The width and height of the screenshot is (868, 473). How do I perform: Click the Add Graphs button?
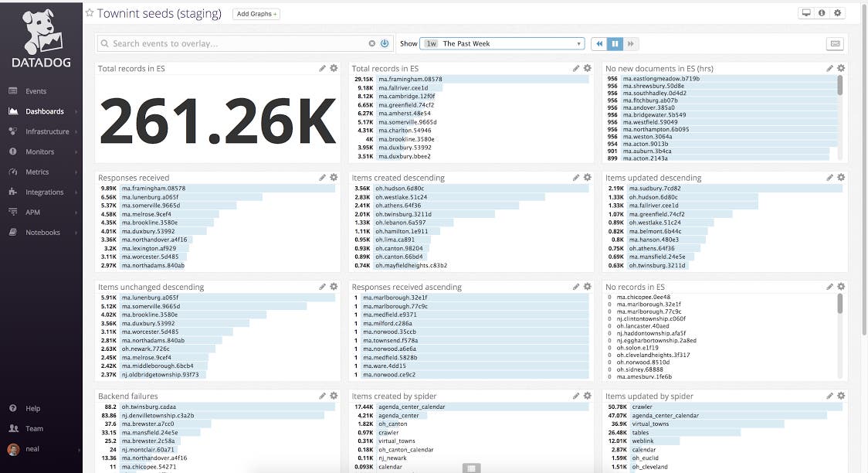pyautogui.click(x=256, y=13)
